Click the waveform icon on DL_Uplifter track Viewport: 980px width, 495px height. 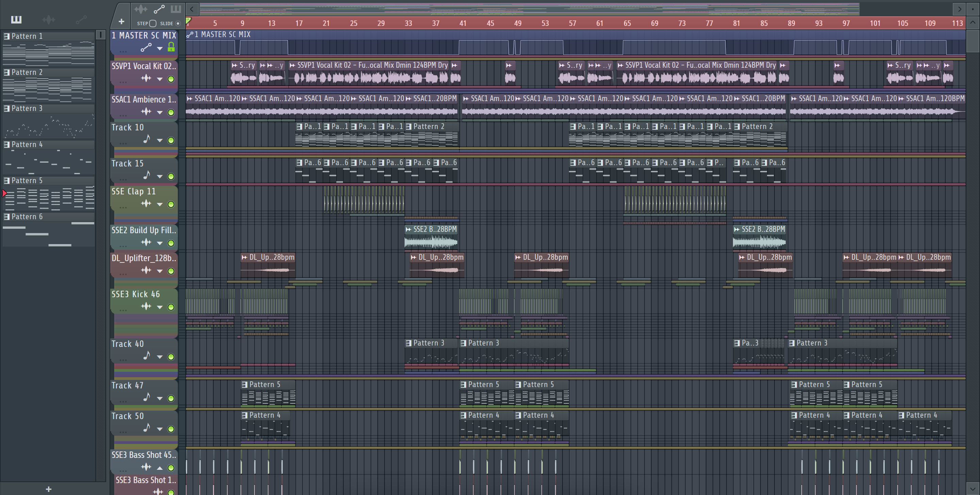coord(146,270)
